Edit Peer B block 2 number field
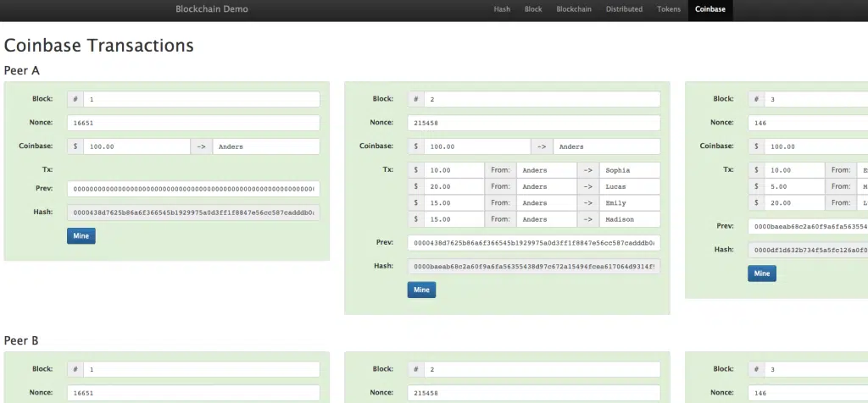The image size is (868, 403). pyautogui.click(x=542, y=369)
